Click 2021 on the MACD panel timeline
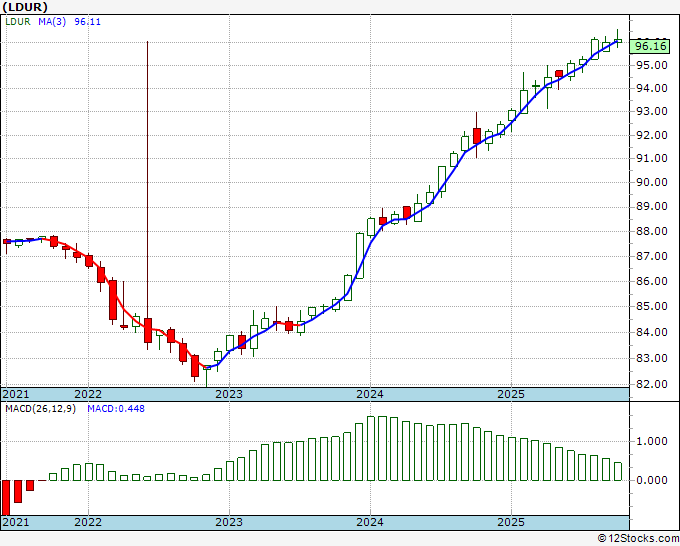 click(16, 522)
